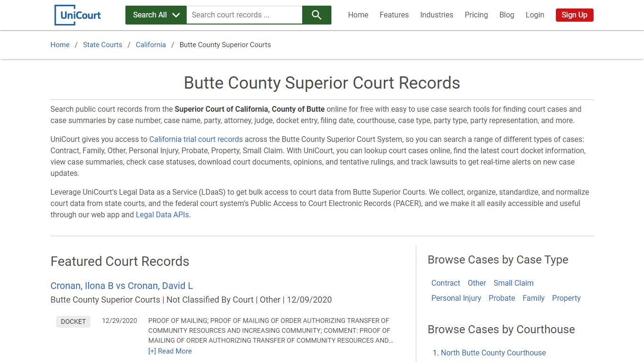Open the Home menu item
The height and width of the screenshot is (362, 644).
(358, 15)
